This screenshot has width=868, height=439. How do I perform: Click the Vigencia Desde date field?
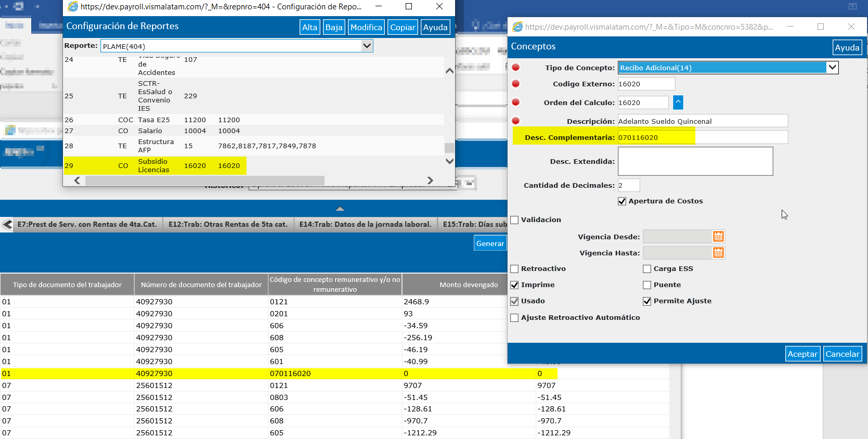point(677,237)
